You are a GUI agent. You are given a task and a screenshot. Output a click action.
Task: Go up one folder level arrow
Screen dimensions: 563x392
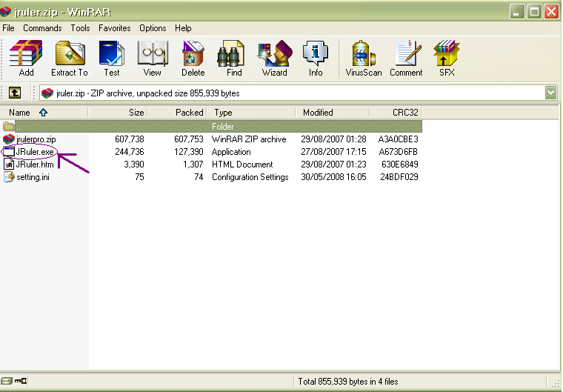(15, 93)
